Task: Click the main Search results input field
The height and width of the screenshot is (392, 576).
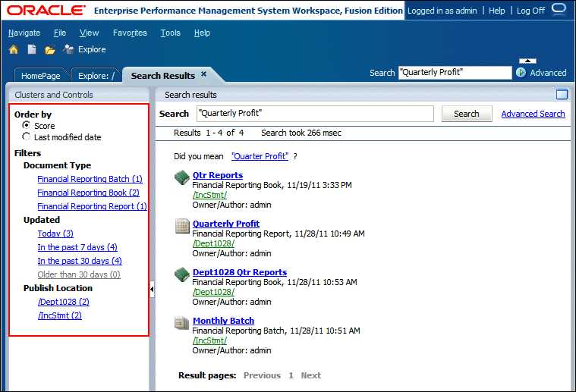Action: (315, 114)
